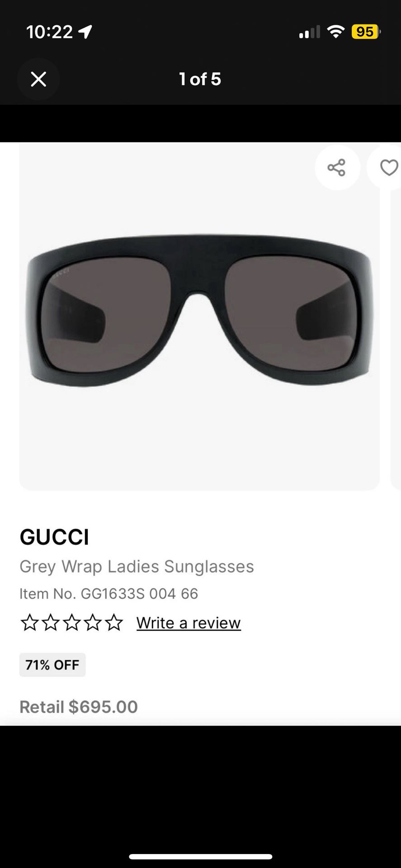Select the fourth review star
The height and width of the screenshot is (868, 401).
(x=93, y=623)
